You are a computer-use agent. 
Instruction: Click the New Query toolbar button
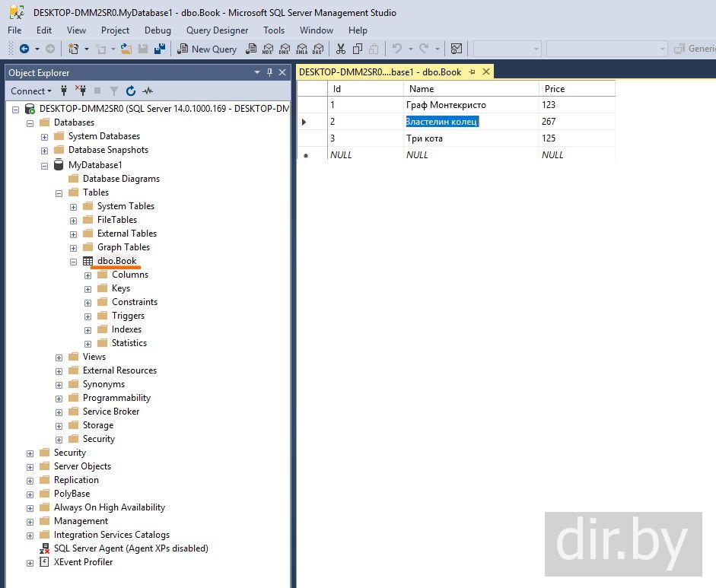[x=207, y=49]
